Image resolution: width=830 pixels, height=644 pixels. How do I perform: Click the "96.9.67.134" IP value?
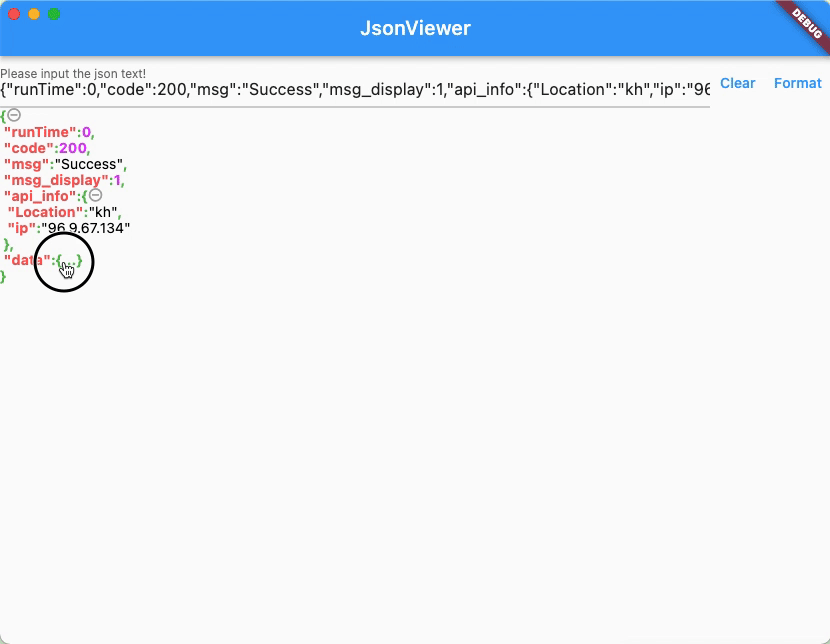click(x=86, y=228)
